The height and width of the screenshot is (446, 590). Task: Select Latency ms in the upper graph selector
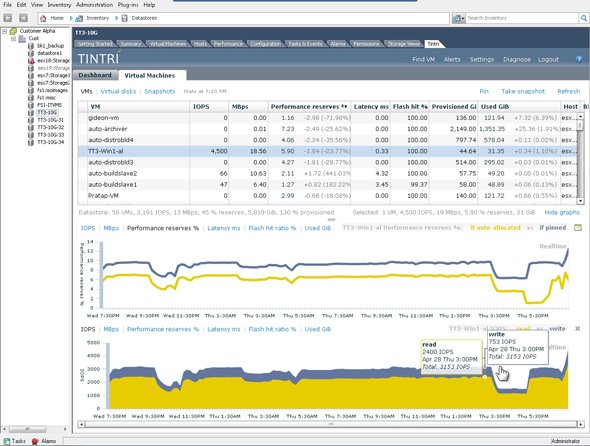[x=224, y=228]
